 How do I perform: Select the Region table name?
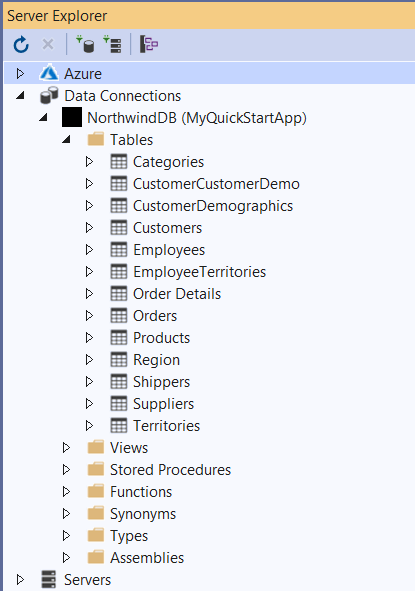156,360
